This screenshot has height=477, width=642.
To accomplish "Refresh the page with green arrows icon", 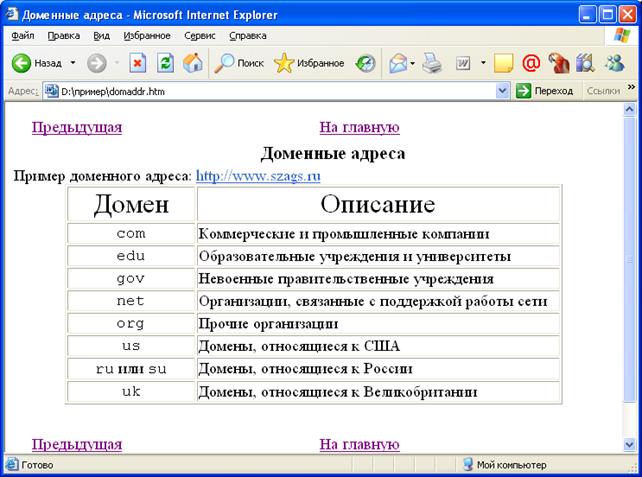I will [x=165, y=63].
